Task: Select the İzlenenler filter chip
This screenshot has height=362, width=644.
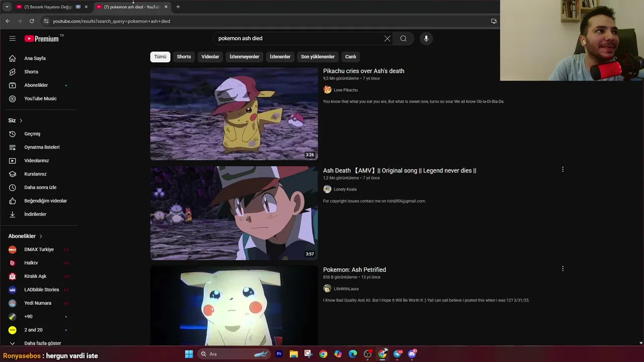Action: 280,57
